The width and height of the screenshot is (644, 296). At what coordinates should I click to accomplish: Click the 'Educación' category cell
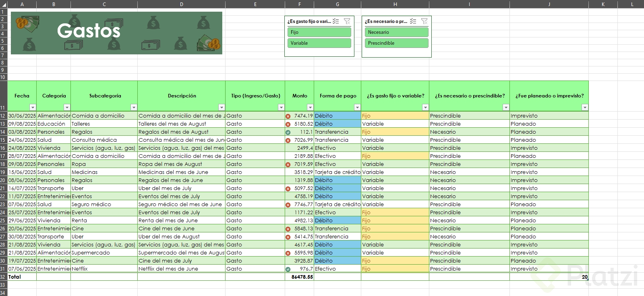(54, 124)
